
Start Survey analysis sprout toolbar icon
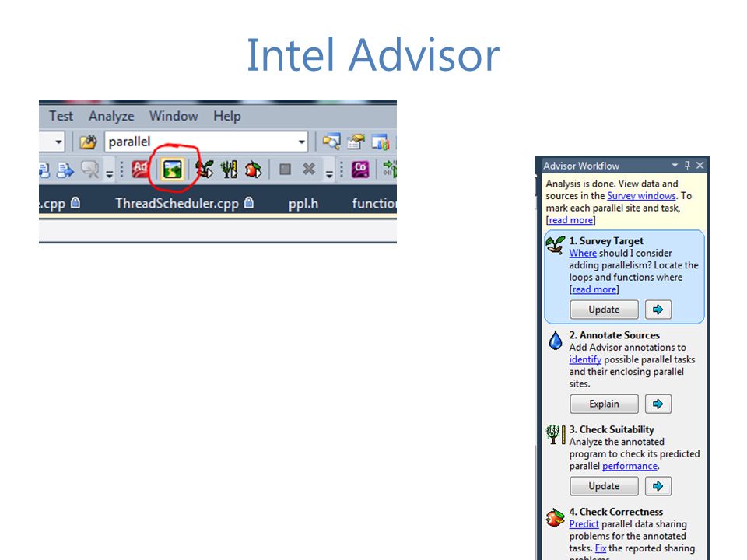(x=205, y=169)
